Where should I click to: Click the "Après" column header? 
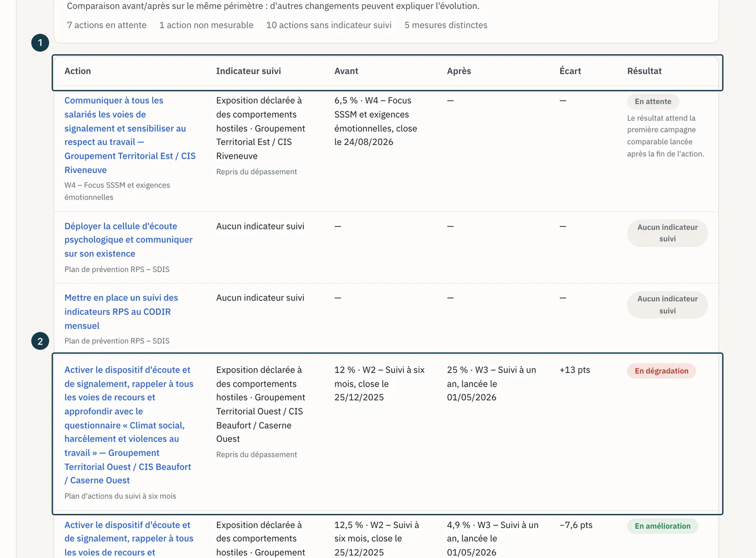point(459,71)
